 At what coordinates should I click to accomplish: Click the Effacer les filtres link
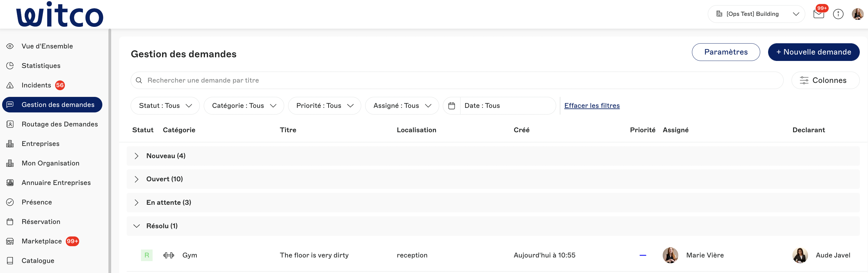point(592,105)
